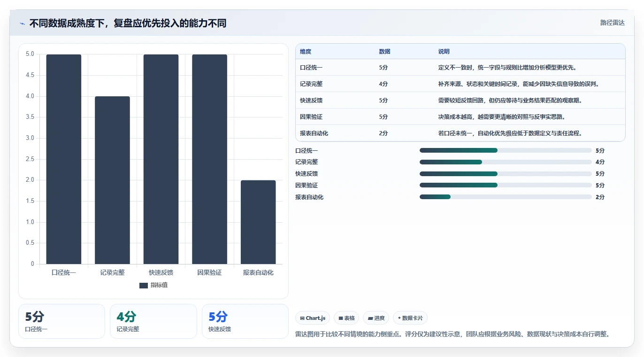644x357 pixels.
Task: Click the 报表自动化 x-axis label under the chart
Action: click(x=258, y=272)
